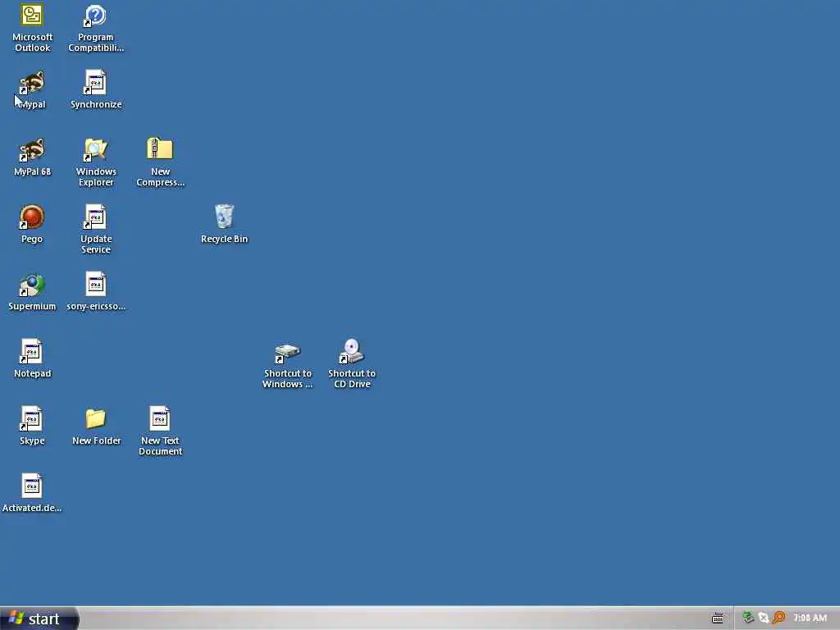
Task: Click the 7:08 AM taskbar clock
Action: (810, 618)
